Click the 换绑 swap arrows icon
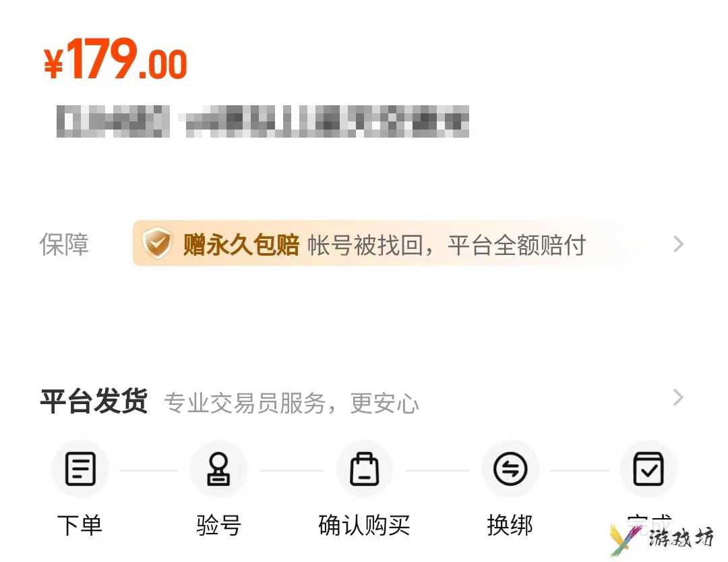This screenshot has height=562, width=728. tap(510, 469)
